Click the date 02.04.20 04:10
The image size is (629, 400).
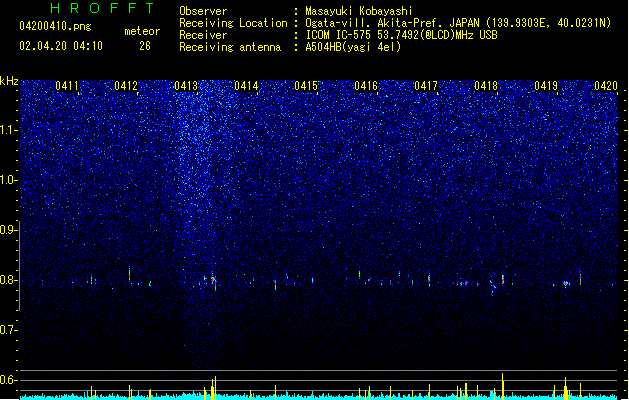[61, 46]
